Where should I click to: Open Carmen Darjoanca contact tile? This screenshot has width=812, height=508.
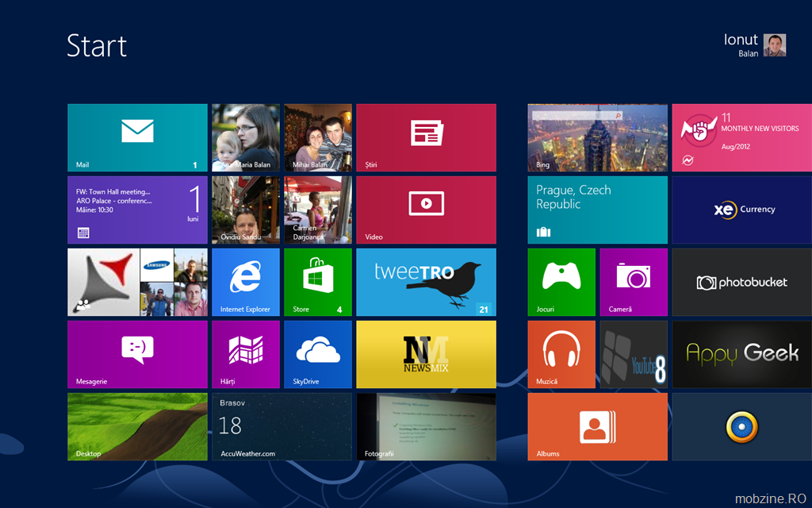tap(318, 210)
